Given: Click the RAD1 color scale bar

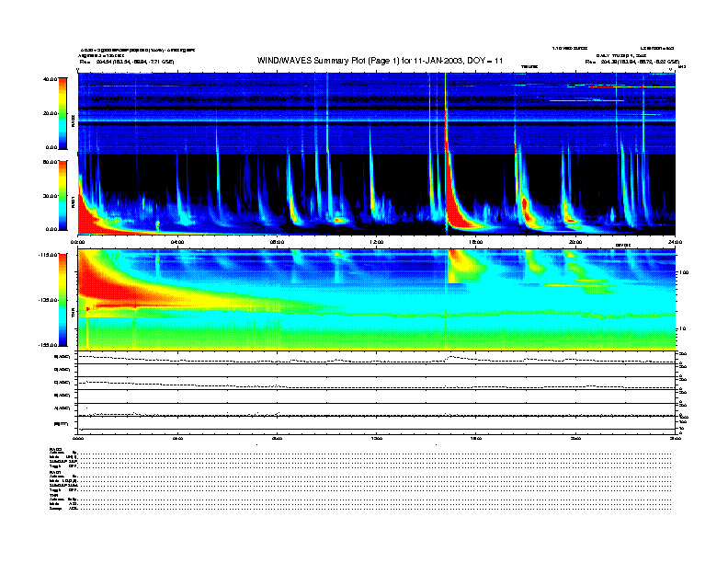Looking at the screenshot, I should coord(63,196).
